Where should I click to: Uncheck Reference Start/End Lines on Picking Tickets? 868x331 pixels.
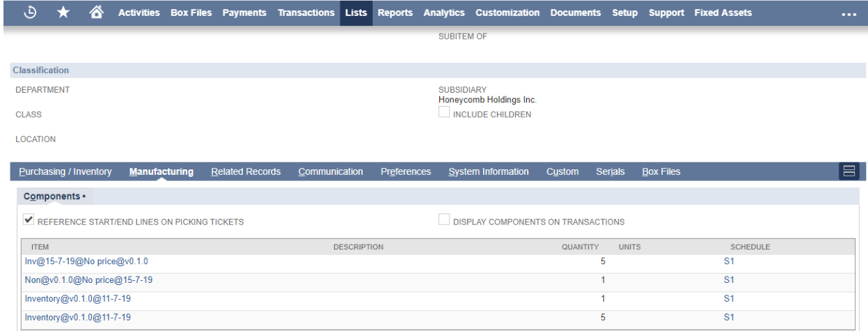coord(29,221)
